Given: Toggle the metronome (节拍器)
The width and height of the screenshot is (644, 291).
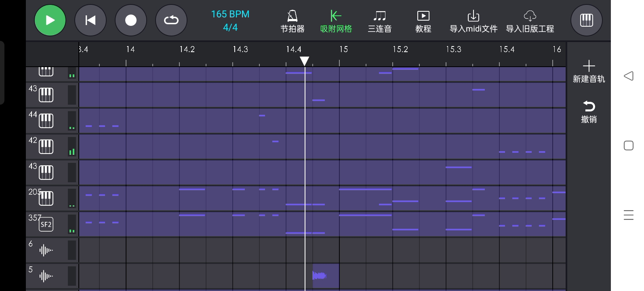Looking at the screenshot, I should 293,22.
